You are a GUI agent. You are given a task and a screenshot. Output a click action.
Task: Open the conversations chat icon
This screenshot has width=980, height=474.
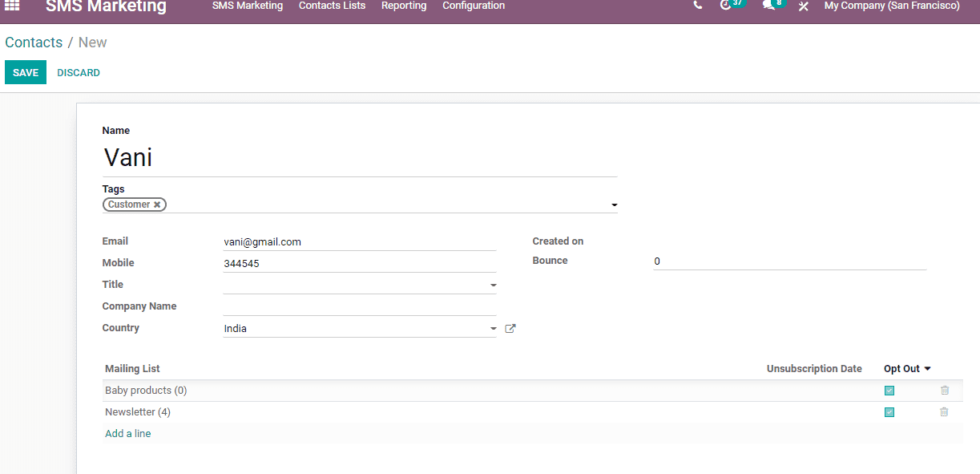coord(769,5)
